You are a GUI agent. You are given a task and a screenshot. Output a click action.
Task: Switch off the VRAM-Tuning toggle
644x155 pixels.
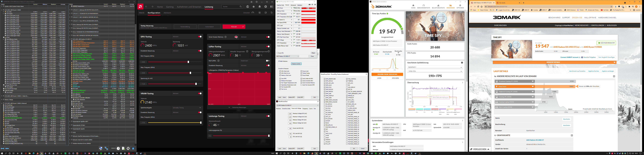click(x=200, y=94)
